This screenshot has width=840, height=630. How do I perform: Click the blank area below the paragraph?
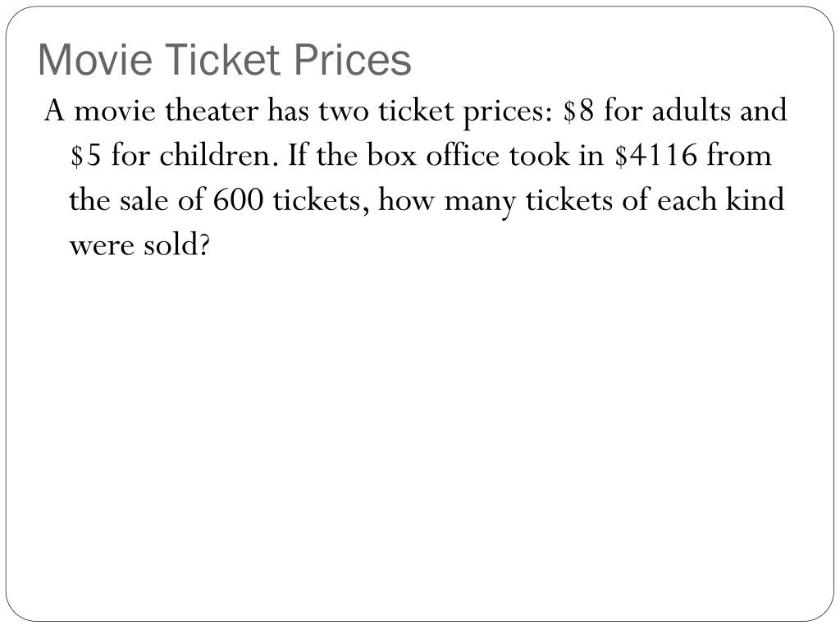coord(420,428)
